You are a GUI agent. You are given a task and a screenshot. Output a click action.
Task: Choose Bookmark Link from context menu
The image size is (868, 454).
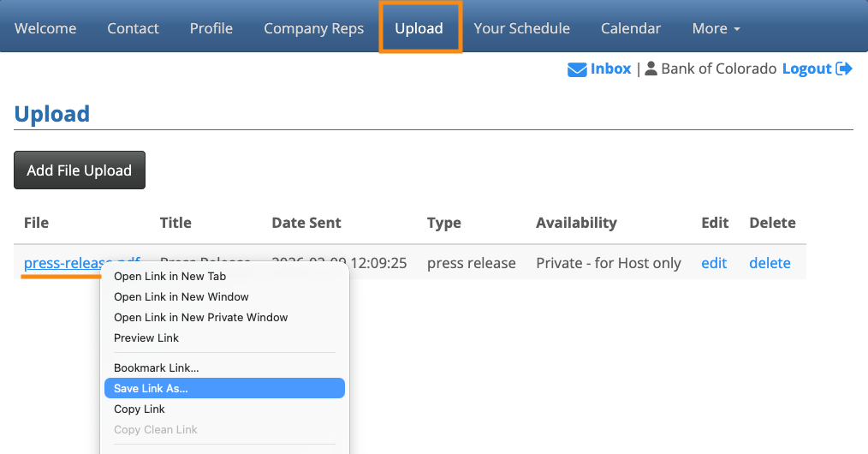click(156, 368)
